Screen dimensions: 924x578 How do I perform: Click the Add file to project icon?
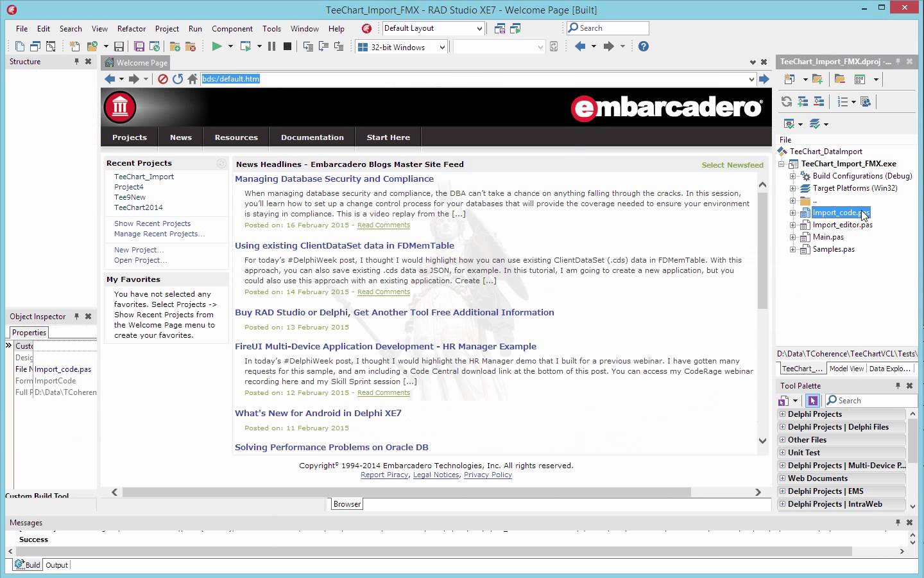pyautogui.click(x=175, y=46)
